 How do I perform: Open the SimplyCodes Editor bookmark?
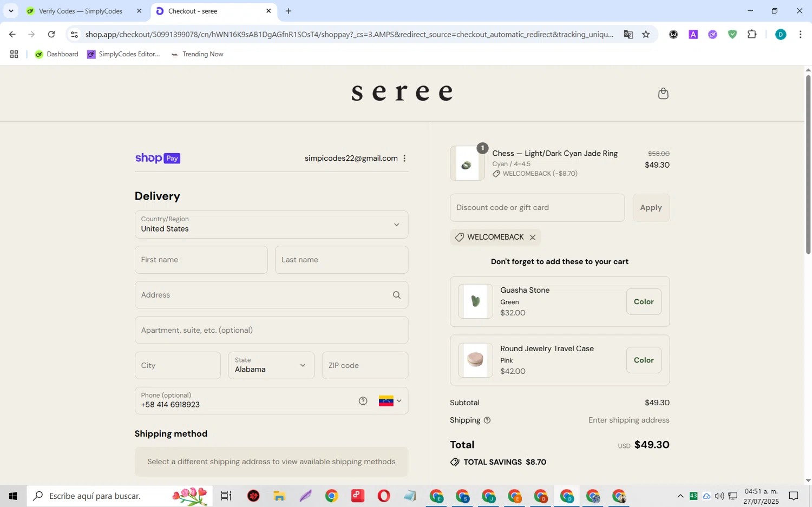tap(123, 54)
